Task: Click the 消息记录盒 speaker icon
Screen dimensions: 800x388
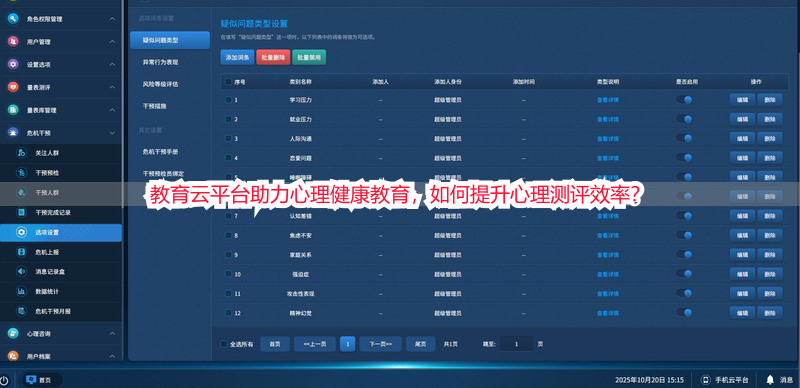Action: coord(21,272)
